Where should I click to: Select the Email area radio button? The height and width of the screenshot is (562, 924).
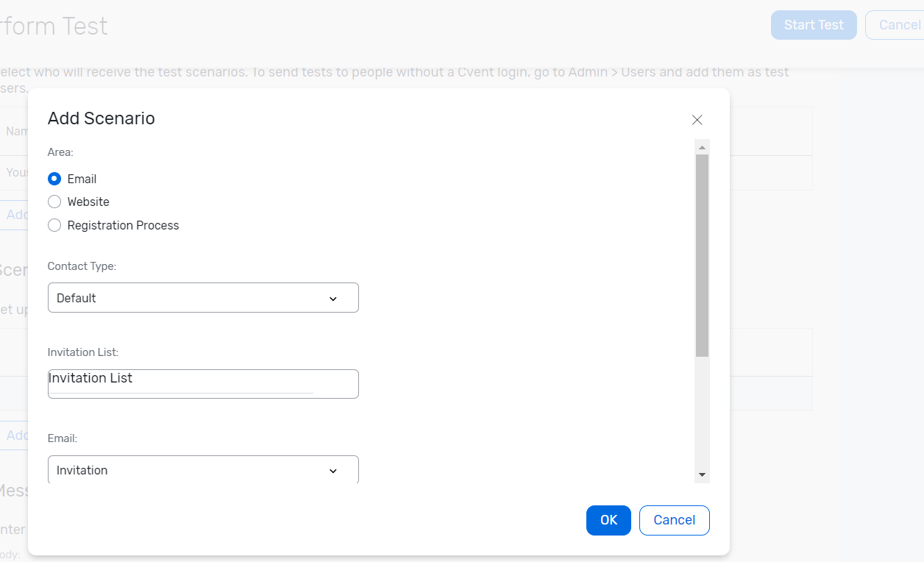coord(54,179)
